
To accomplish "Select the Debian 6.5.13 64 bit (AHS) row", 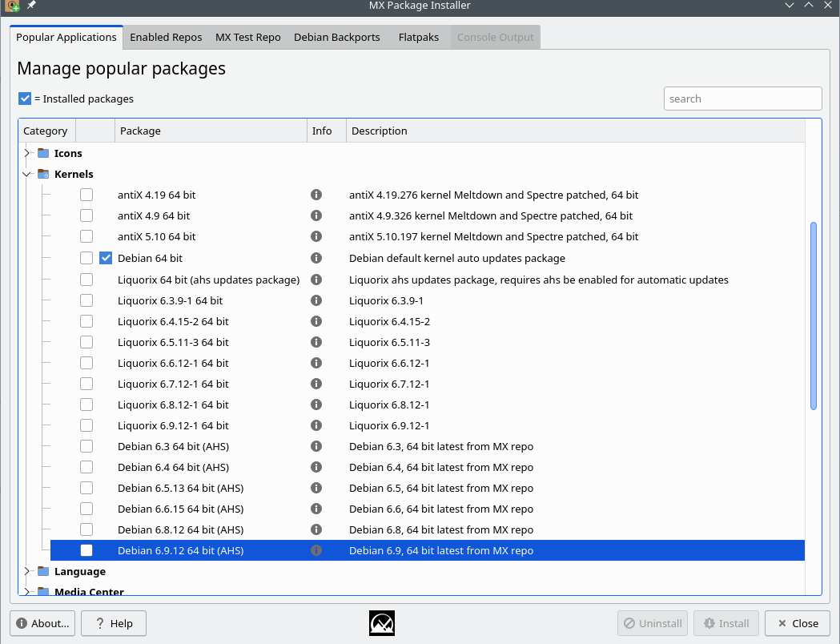I will (428, 488).
